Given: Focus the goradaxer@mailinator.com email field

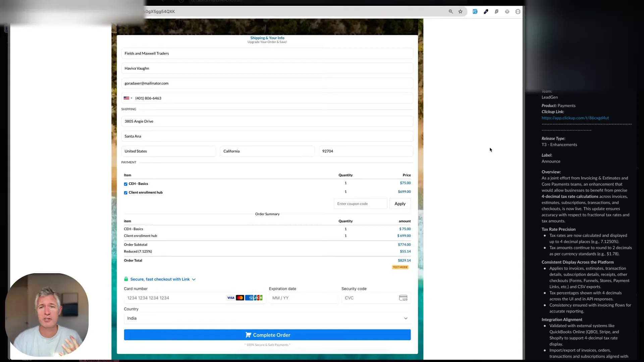Looking at the screenshot, I should tap(267, 83).
